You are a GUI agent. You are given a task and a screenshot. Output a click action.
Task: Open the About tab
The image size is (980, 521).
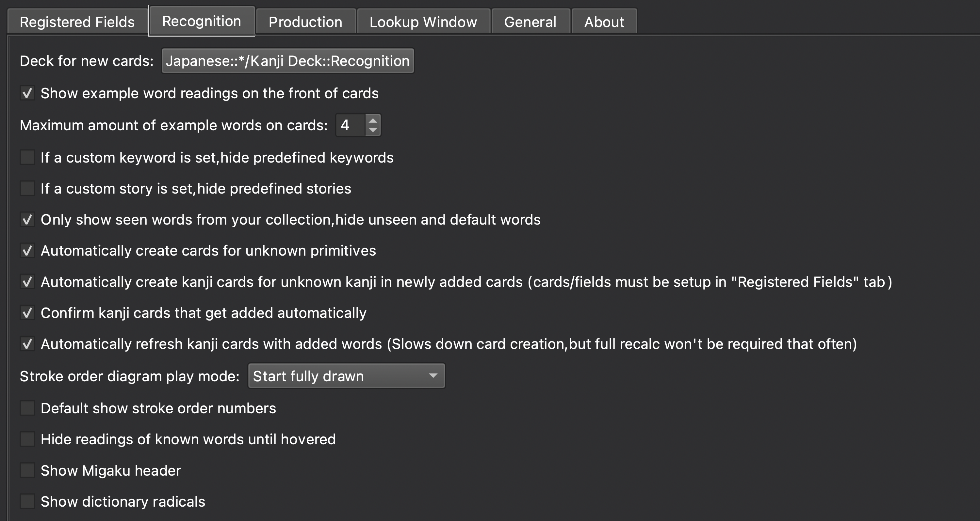604,22
